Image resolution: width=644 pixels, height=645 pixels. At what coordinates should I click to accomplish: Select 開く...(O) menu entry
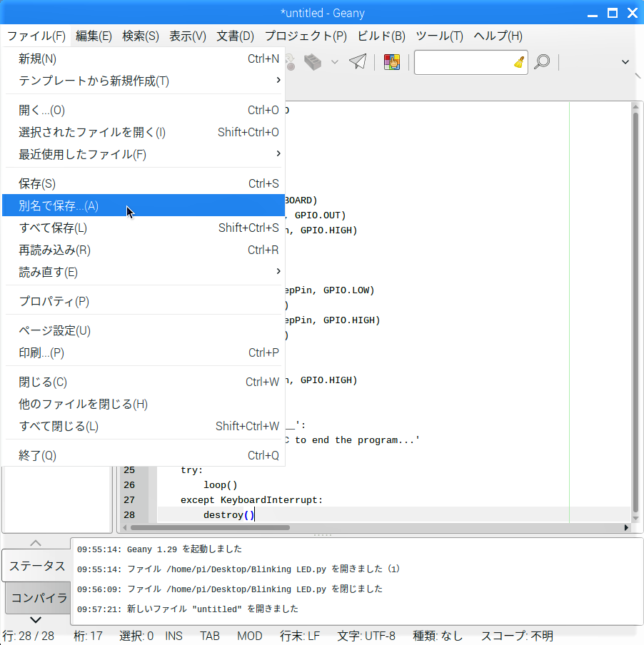point(144,111)
